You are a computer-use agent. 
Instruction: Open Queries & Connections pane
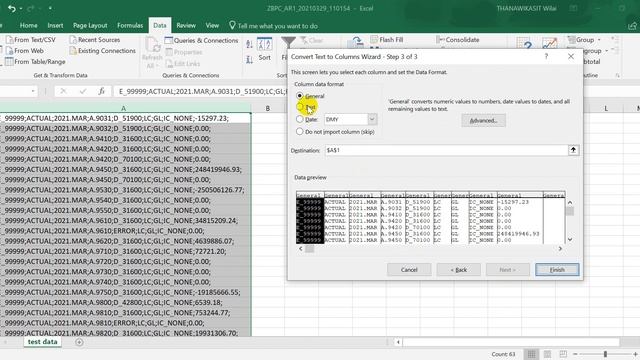point(201,40)
